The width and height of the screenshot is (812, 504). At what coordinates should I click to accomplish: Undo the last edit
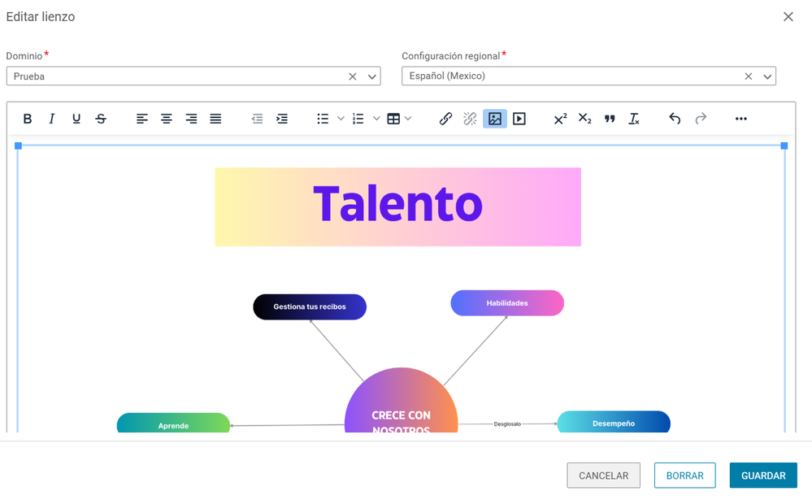point(675,119)
